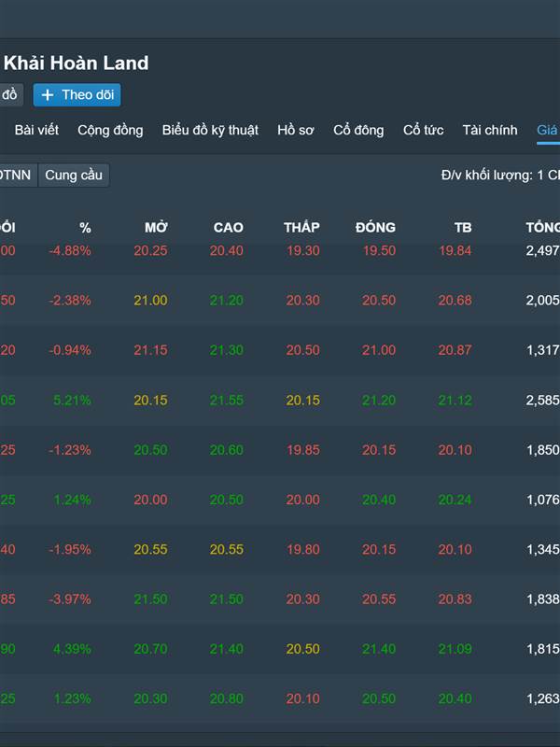Select the Hồ sơ tab
This screenshot has height=747, width=560.
296,130
